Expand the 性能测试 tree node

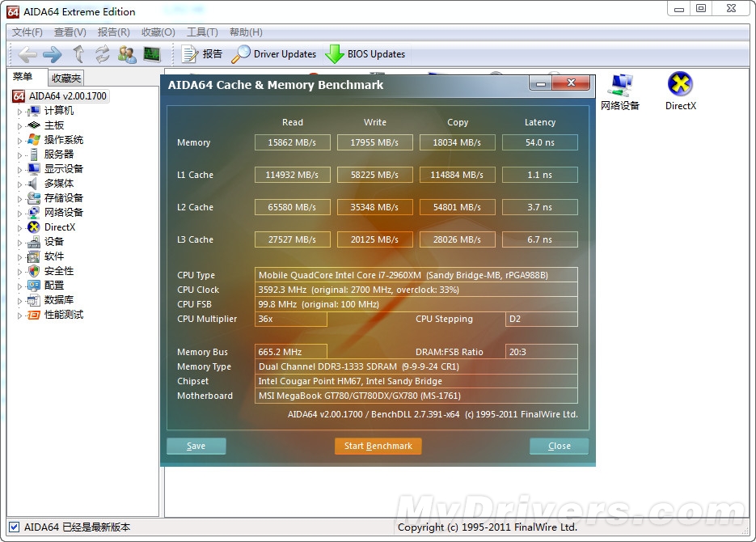19,315
